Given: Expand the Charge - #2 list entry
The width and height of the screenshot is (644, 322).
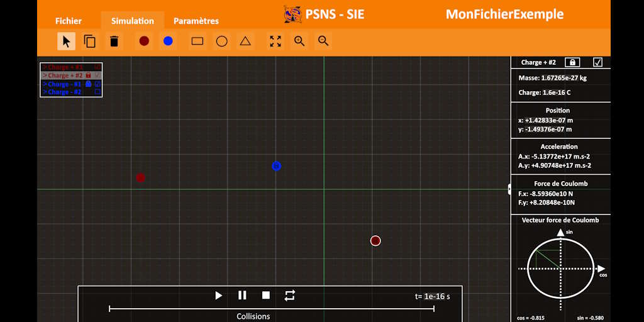Looking at the screenshot, I should tap(45, 92).
